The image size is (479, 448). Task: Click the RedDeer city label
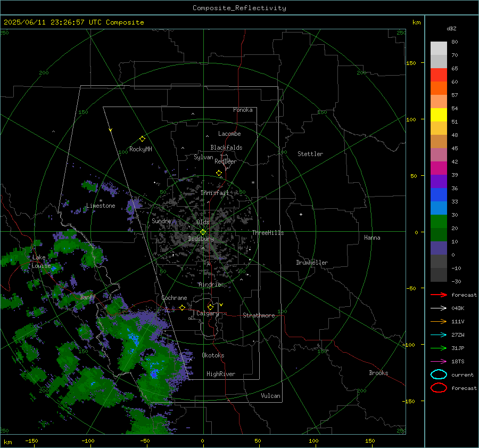coord(226,161)
